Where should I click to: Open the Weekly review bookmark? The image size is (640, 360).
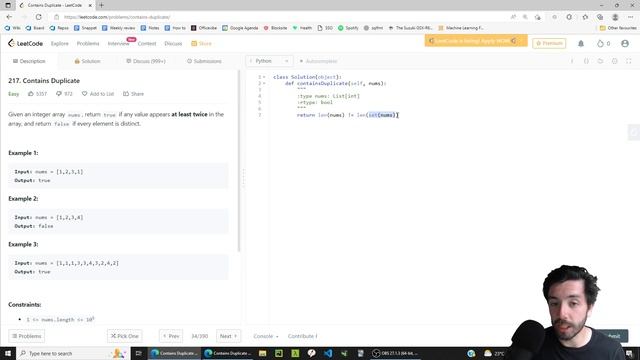tap(118, 28)
